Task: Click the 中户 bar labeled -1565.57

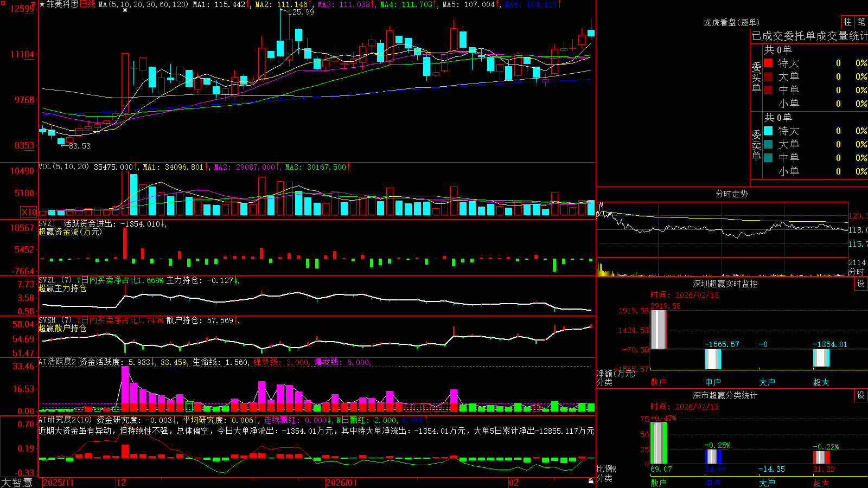Action: (x=713, y=359)
